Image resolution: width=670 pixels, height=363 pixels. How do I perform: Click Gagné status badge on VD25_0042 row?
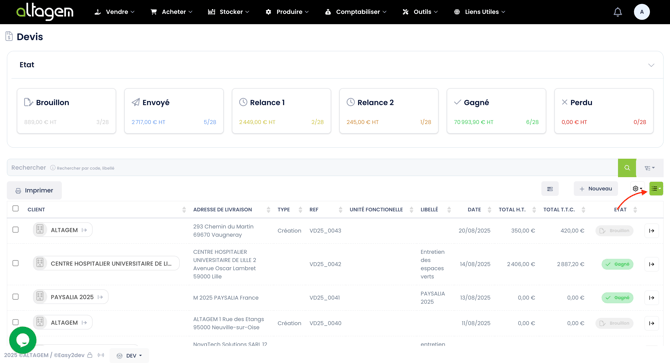point(617,264)
